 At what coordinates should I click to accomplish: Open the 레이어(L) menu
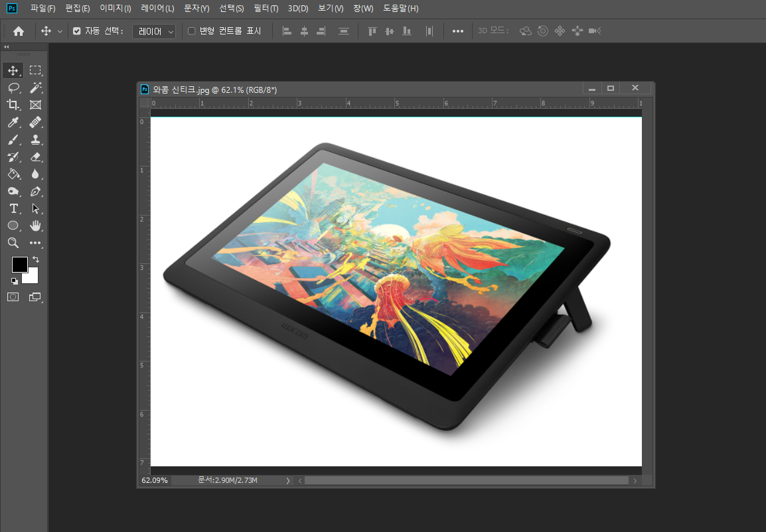(157, 9)
